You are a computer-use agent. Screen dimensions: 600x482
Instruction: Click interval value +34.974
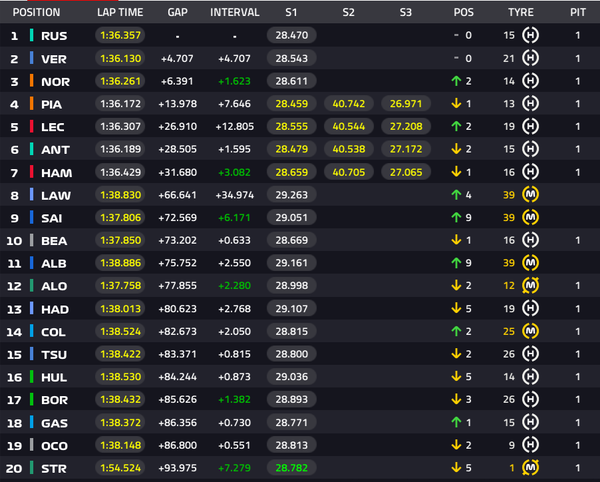pos(235,195)
